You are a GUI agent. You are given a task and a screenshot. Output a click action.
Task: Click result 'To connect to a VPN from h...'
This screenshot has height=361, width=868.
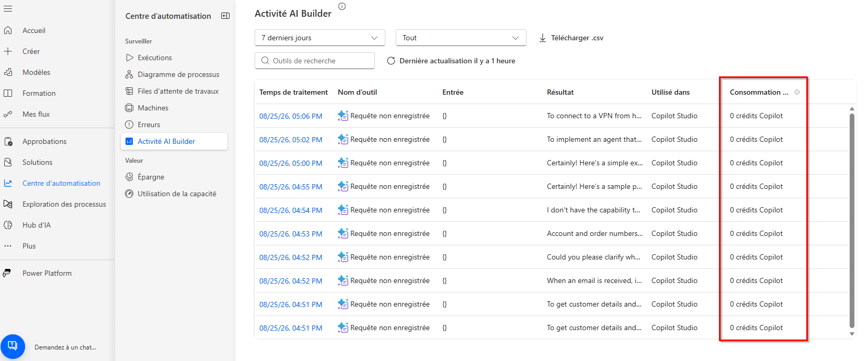click(x=594, y=116)
